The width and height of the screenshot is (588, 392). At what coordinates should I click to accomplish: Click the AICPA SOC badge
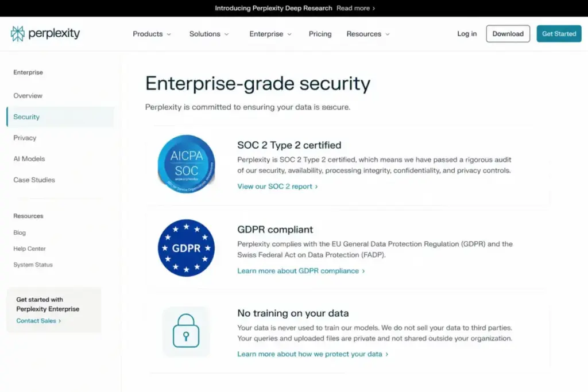pos(187,164)
